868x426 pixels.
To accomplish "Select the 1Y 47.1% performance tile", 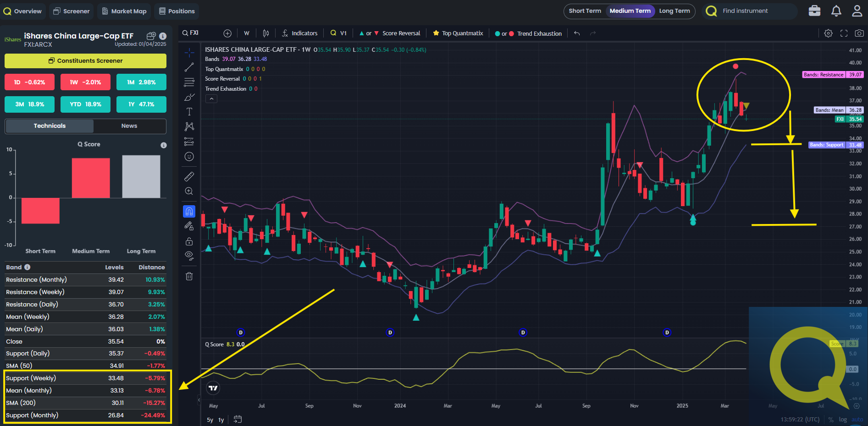I will (x=141, y=104).
